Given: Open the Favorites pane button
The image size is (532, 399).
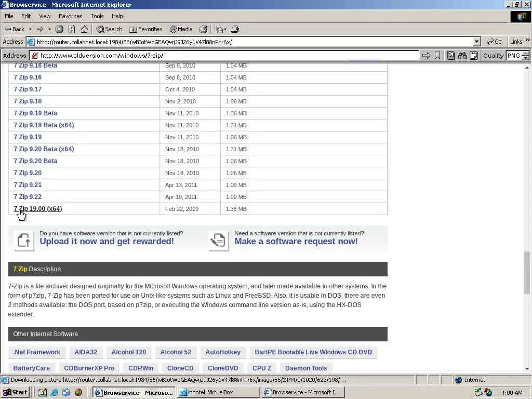Looking at the screenshot, I should (x=145, y=29).
